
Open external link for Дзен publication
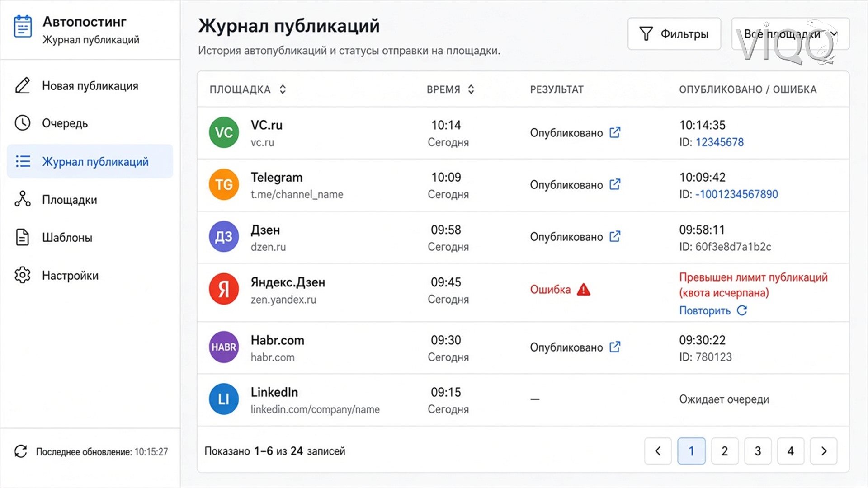[615, 236]
